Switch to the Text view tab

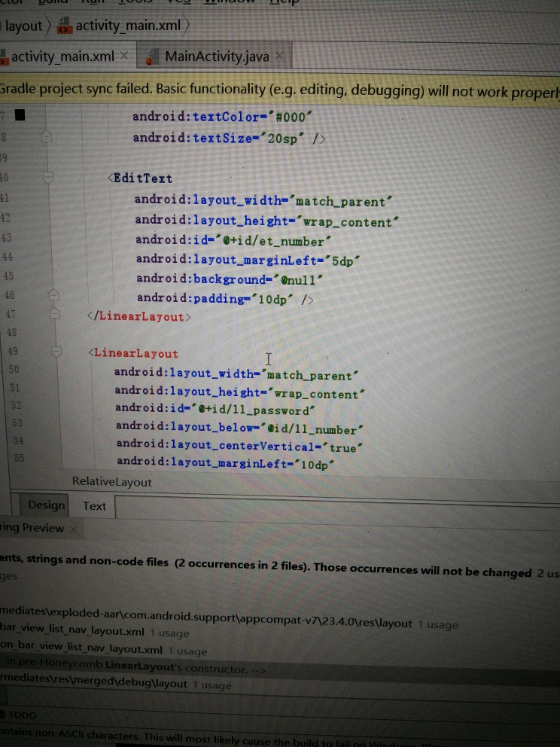pos(94,506)
